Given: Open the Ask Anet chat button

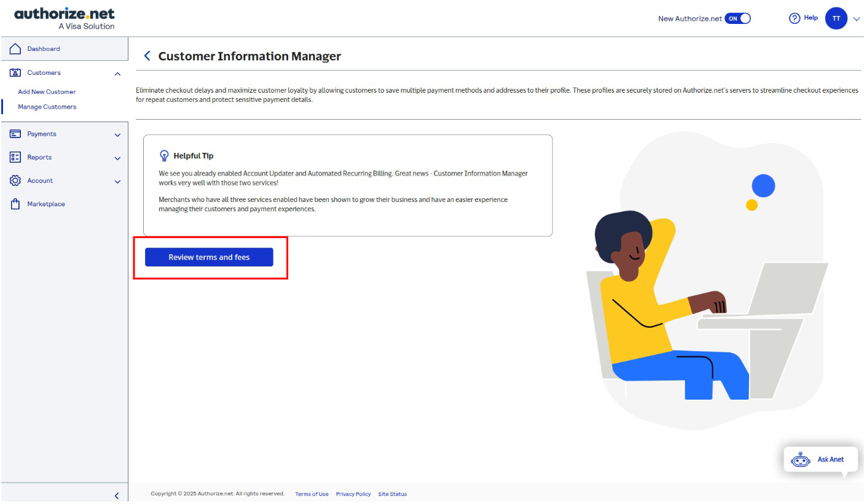Looking at the screenshot, I should tap(821, 460).
